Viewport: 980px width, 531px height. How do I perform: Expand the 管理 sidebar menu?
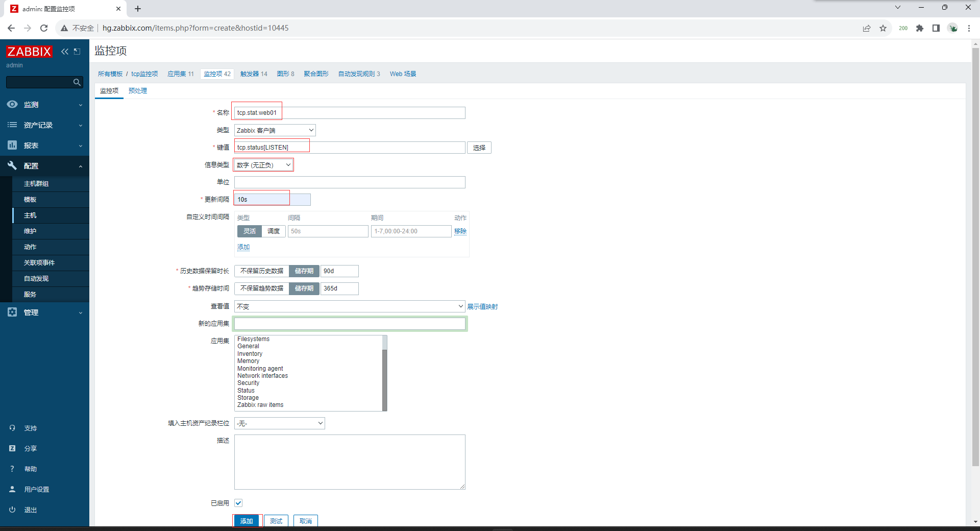[44, 312]
